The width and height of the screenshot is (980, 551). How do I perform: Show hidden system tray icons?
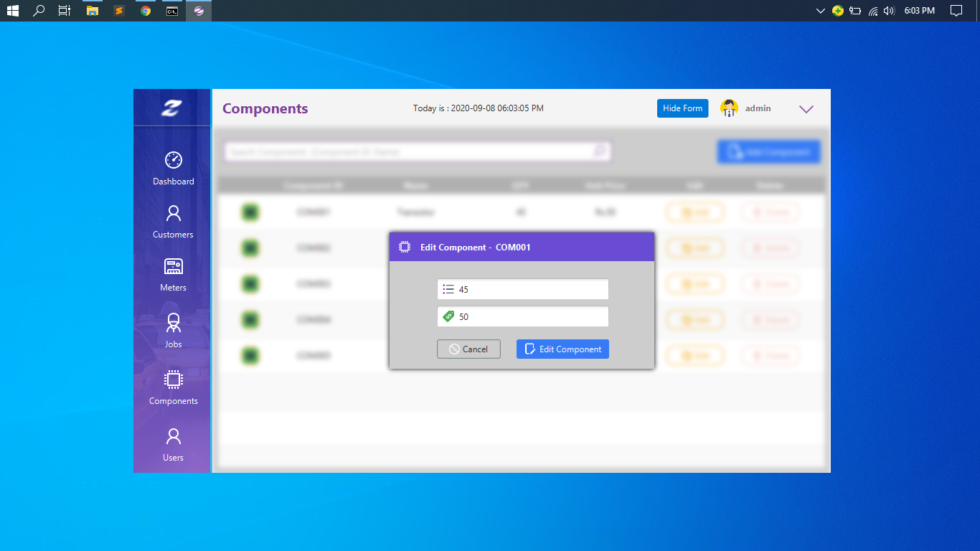821,11
